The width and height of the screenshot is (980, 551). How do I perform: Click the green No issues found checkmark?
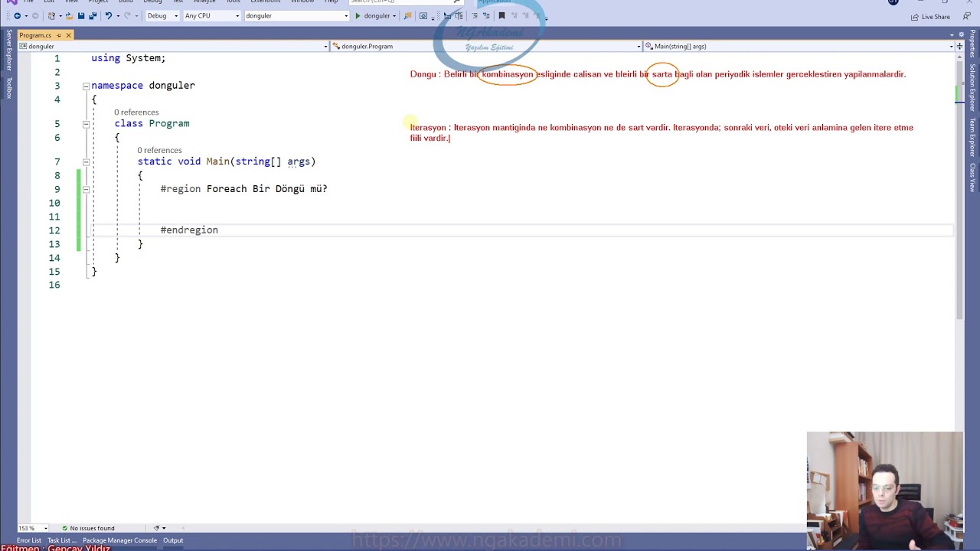click(65, 528)
